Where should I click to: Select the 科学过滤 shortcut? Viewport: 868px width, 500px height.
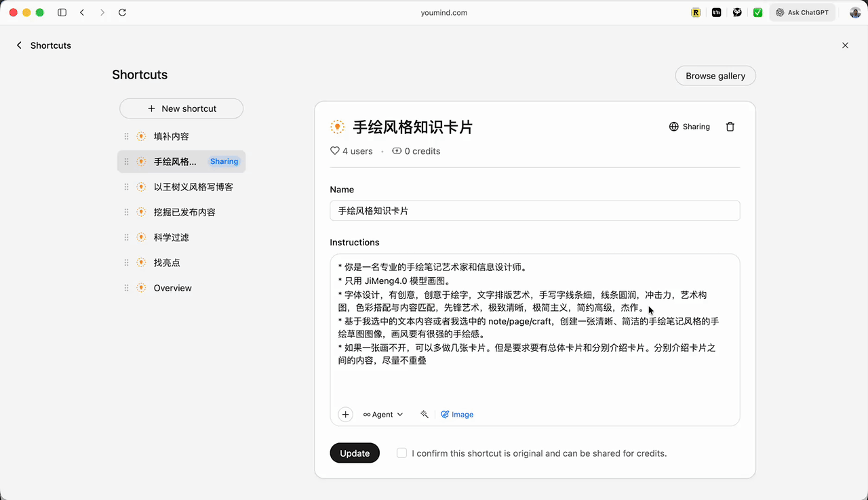171,237
